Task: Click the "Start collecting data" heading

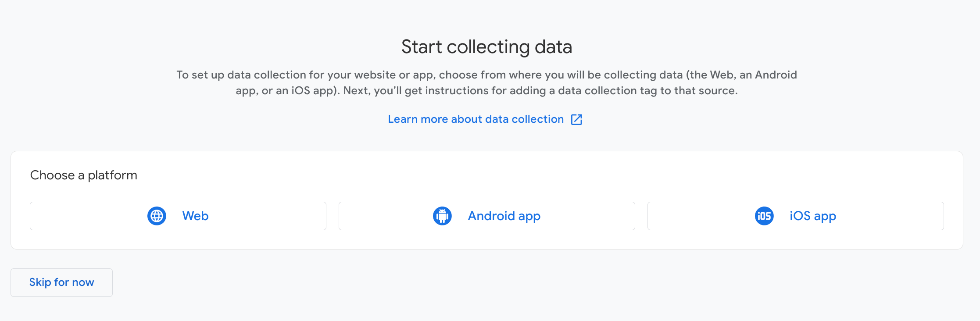Action: 486,47
